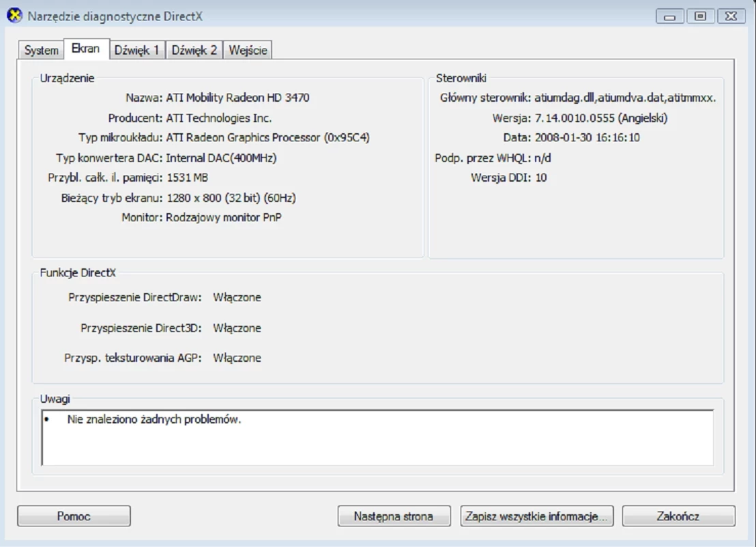Click the Przybl. całk. il. pamięci label
The image size is (756, 547).
[106, 178]
